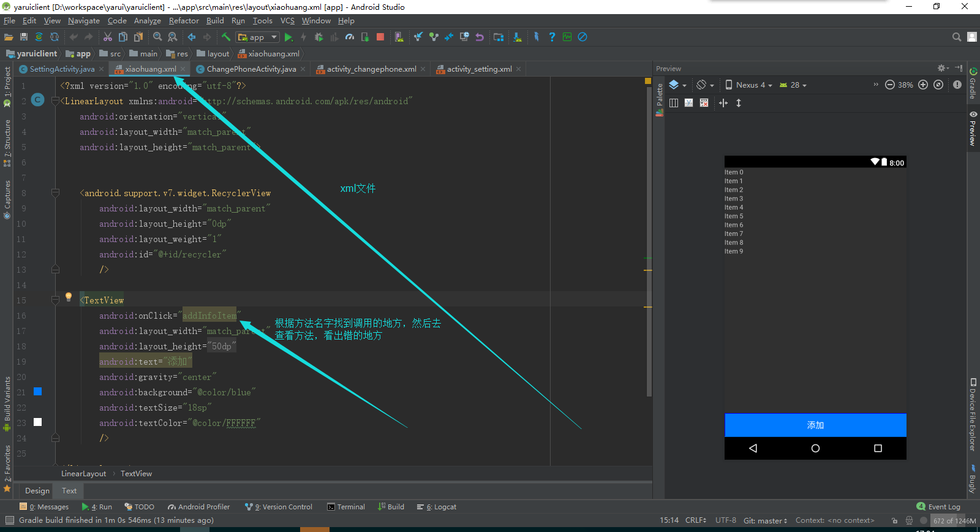Open the API 28 version dropdown
This screenshot has height=532, width=980.
[x=793, y=85]
